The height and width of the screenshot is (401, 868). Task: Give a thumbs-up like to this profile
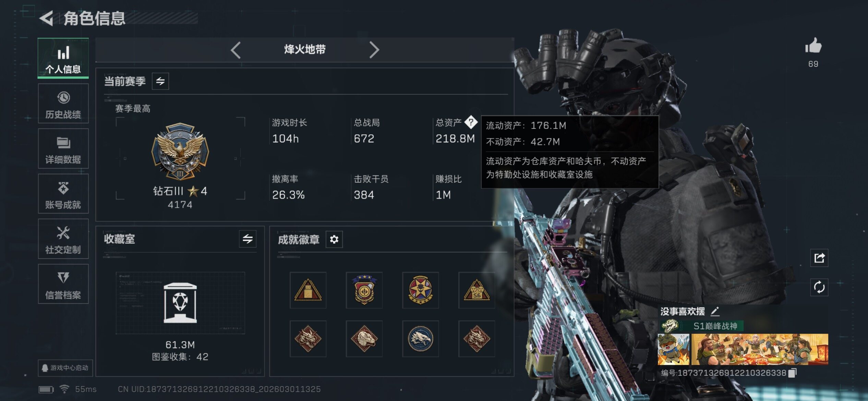(813, 46)
